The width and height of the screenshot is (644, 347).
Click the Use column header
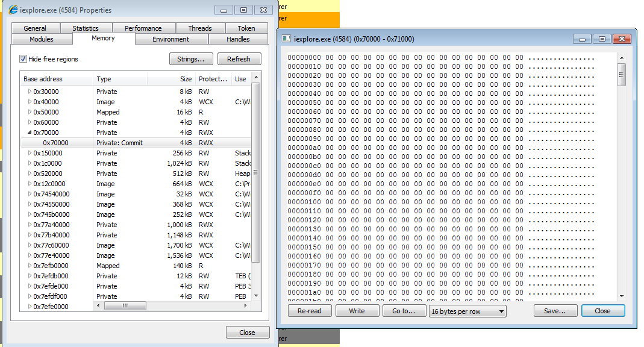[x=241, y=79]
